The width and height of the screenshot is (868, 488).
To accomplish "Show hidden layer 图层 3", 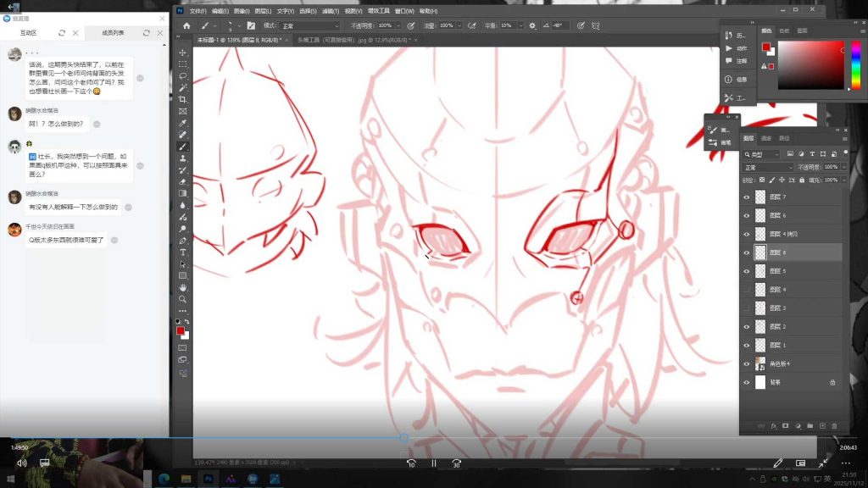I will tap(747, 308).
